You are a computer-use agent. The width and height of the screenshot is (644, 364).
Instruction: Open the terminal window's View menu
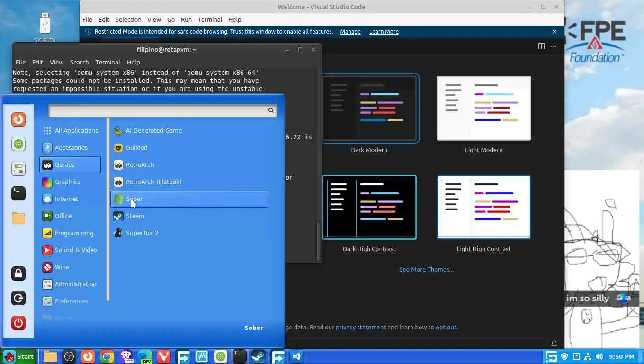56,63
